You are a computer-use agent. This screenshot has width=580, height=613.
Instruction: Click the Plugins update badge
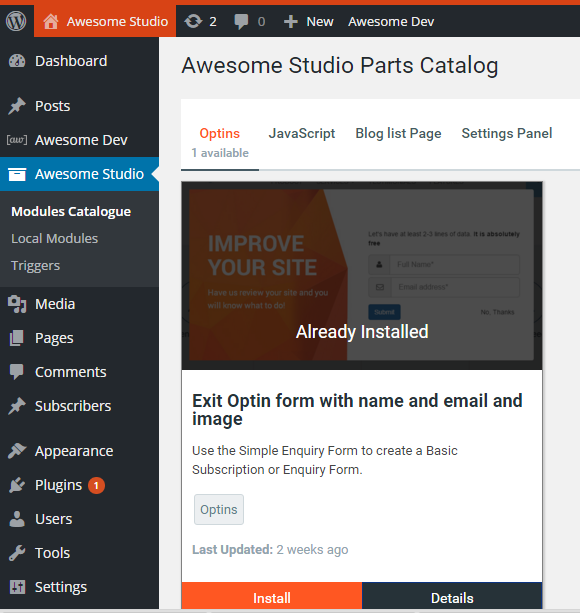click(96, 486)
